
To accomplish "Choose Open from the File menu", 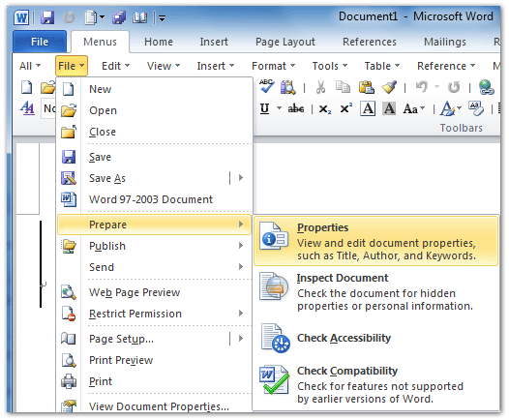I will [x=155, y=110].
